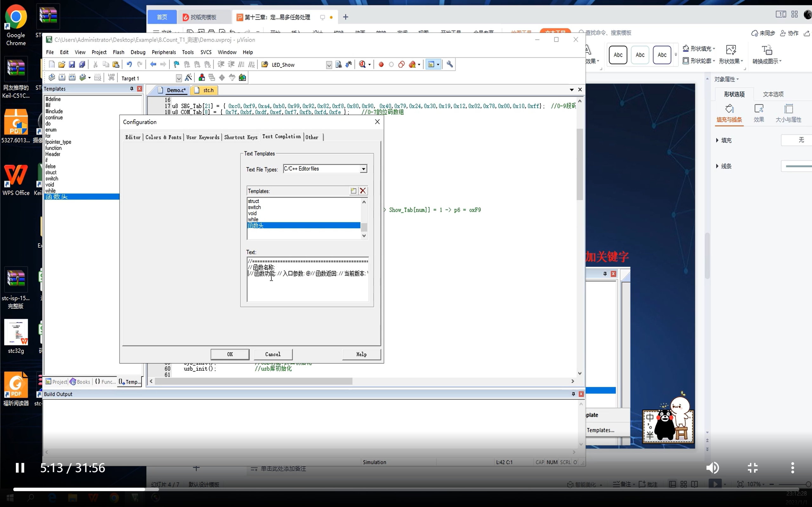Open the batch build dropdown arrow
This screenshot has height=507, width=812.
click(89, 78)
